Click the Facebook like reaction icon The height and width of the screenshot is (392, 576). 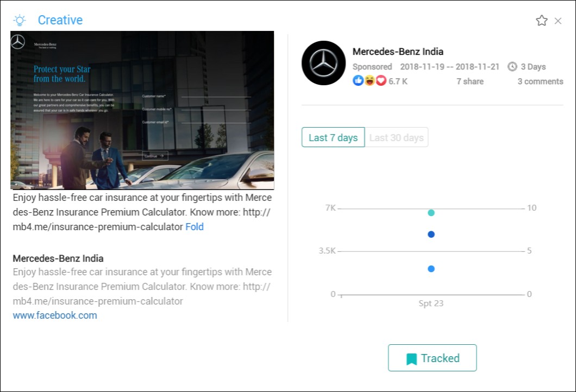[358, 81]
